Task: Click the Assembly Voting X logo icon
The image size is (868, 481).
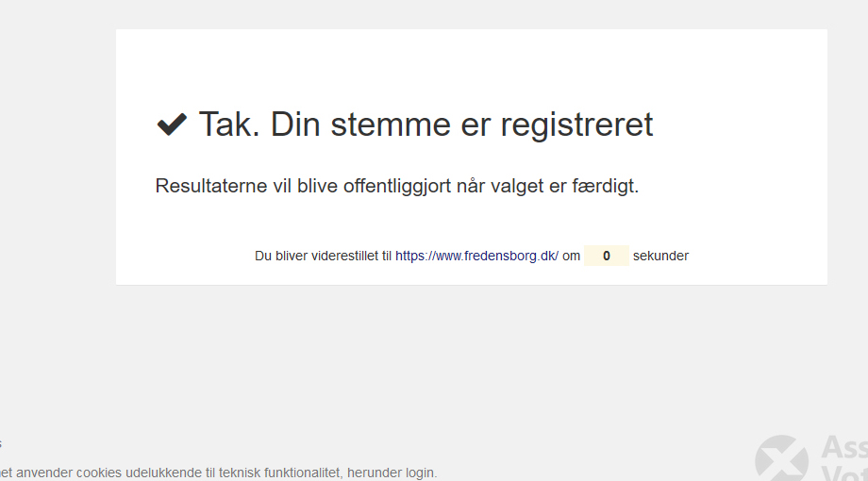Action: point(781,459)
